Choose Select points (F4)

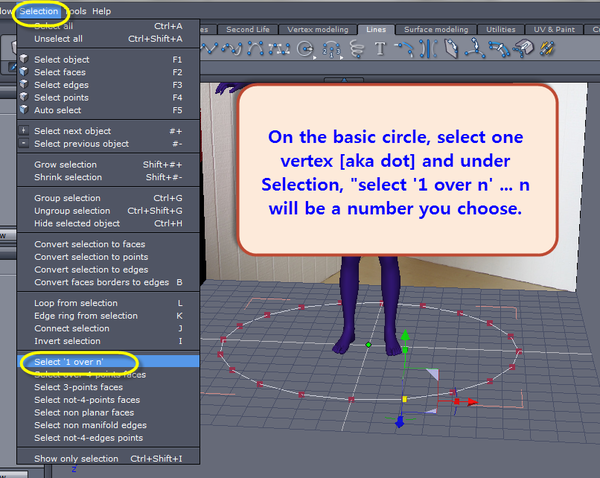point(108,98)
